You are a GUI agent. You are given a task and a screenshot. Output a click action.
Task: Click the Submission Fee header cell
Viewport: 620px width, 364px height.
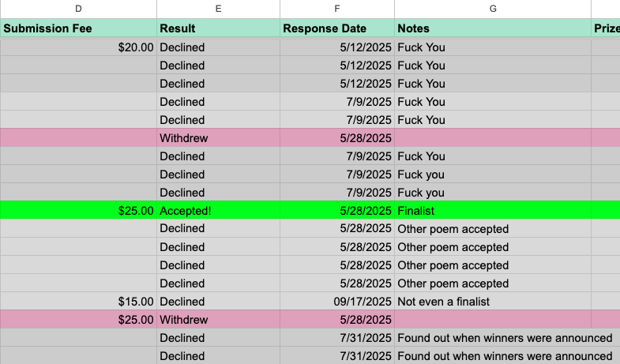pos(78,28)
